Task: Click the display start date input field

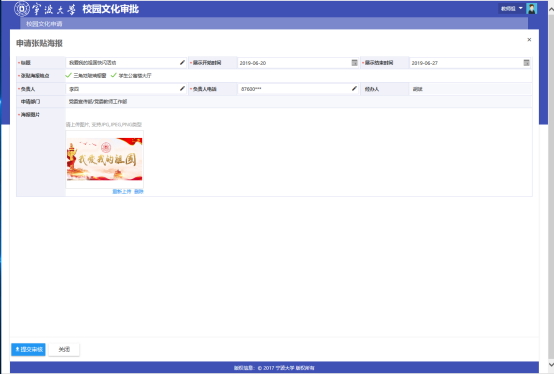Action: tap(294, 63)
